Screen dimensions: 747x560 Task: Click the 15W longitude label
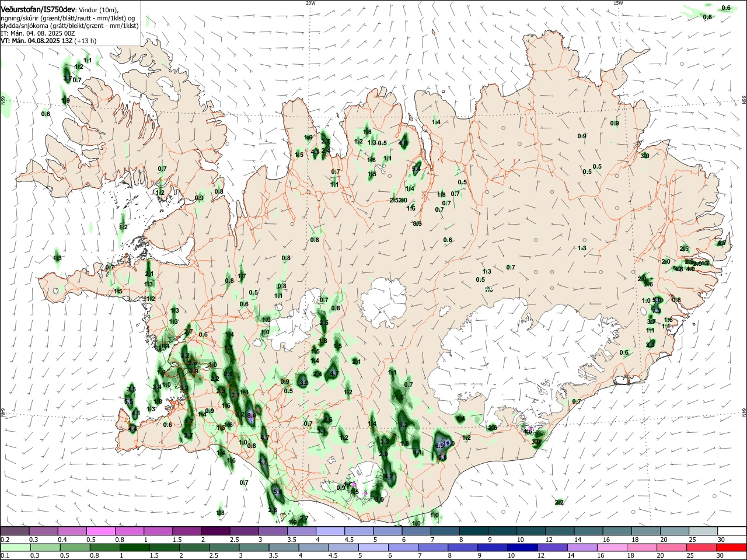[x=618, y=3]
